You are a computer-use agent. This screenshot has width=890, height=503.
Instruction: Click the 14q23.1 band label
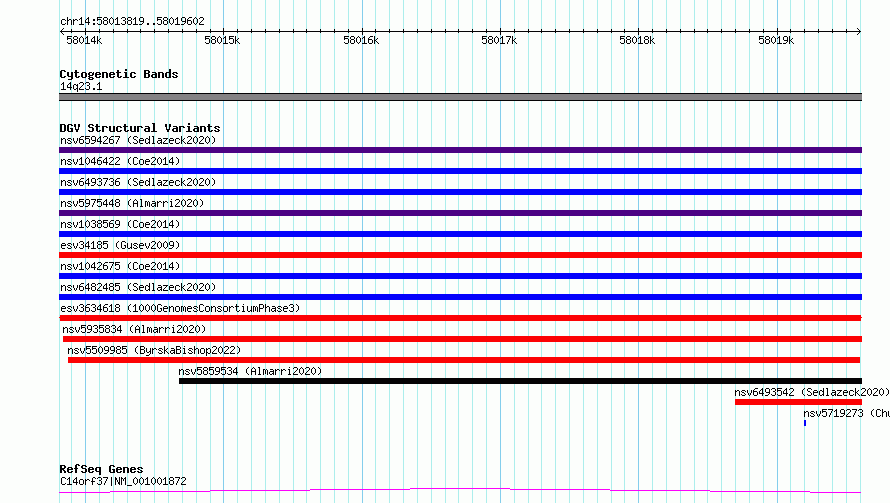[x=81, y=86]
